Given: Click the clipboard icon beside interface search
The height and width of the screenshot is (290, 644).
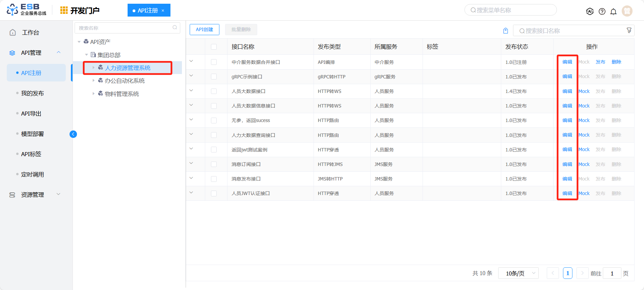Looking at the screenshot, I should click(506, 31).
